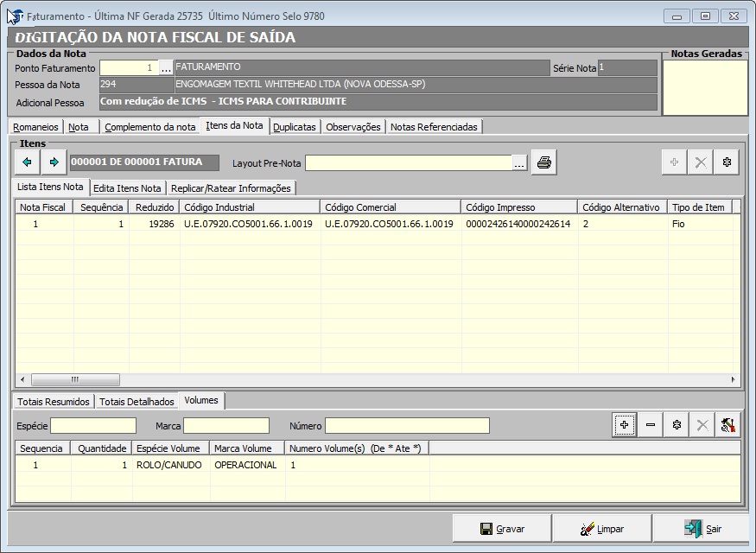Go to previous invoice with left arrow
The image size is (756, 553).
27,162
